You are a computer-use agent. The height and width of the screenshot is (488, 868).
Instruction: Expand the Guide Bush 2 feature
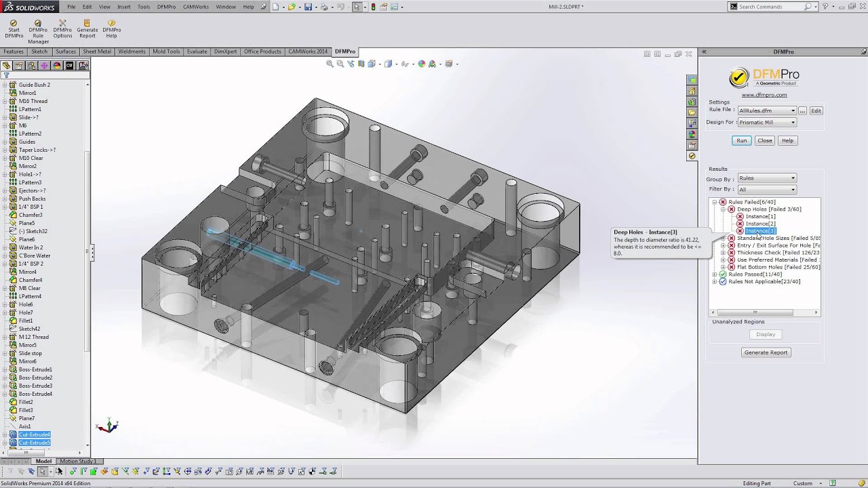5,85
